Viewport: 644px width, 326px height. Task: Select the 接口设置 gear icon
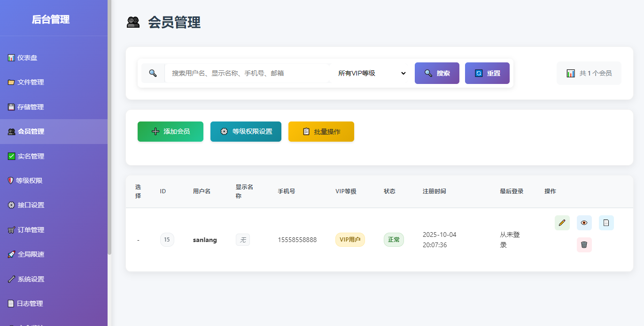pos(12,205)
